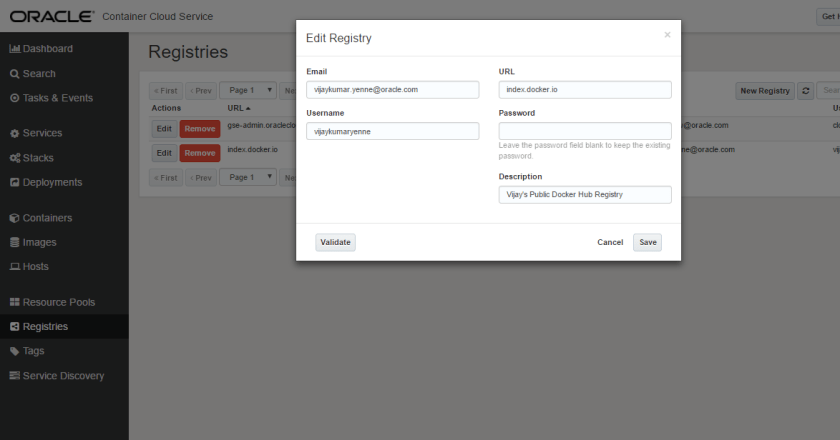The height and width of the screenshot is (440, 840).
Task: Open top Page 1 dropdown
Action: (x=248, y=90)
